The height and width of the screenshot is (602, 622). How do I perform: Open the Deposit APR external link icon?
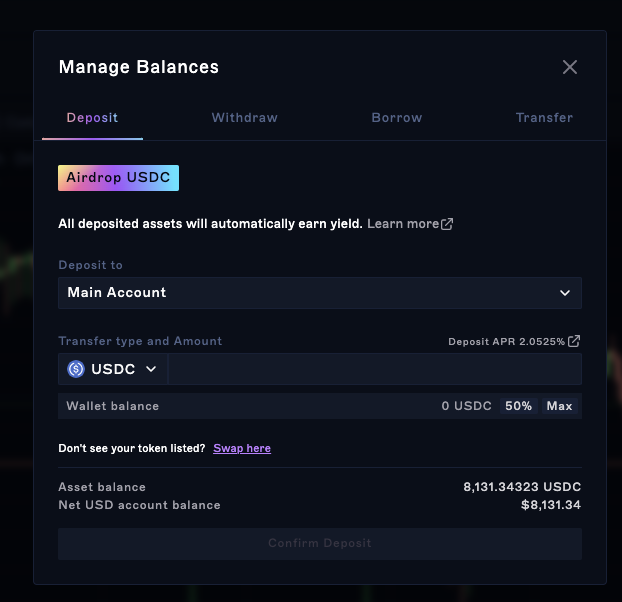[x=574, y=341]
